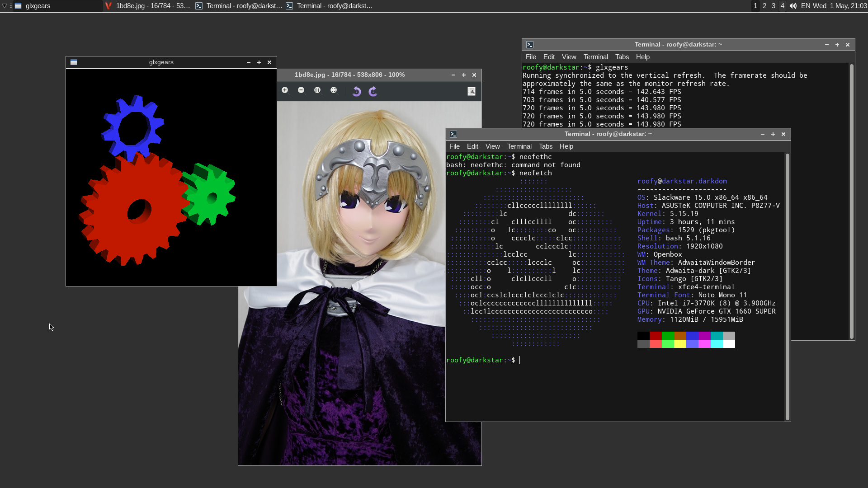
Task: Open Terminal menu in front terminal
Action: tap(519, 146)
